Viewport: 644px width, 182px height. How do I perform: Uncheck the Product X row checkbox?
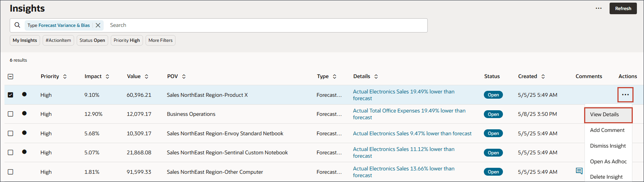[10, 95]
